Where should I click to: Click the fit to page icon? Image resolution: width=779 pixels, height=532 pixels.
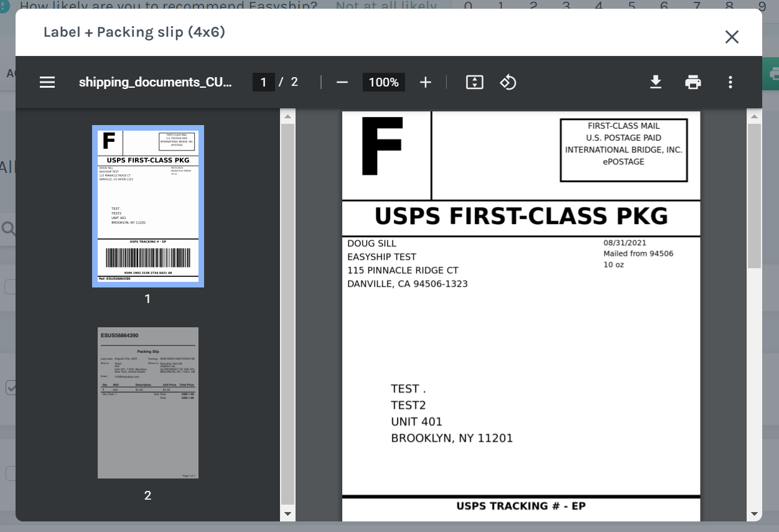[x=475, y=82]
